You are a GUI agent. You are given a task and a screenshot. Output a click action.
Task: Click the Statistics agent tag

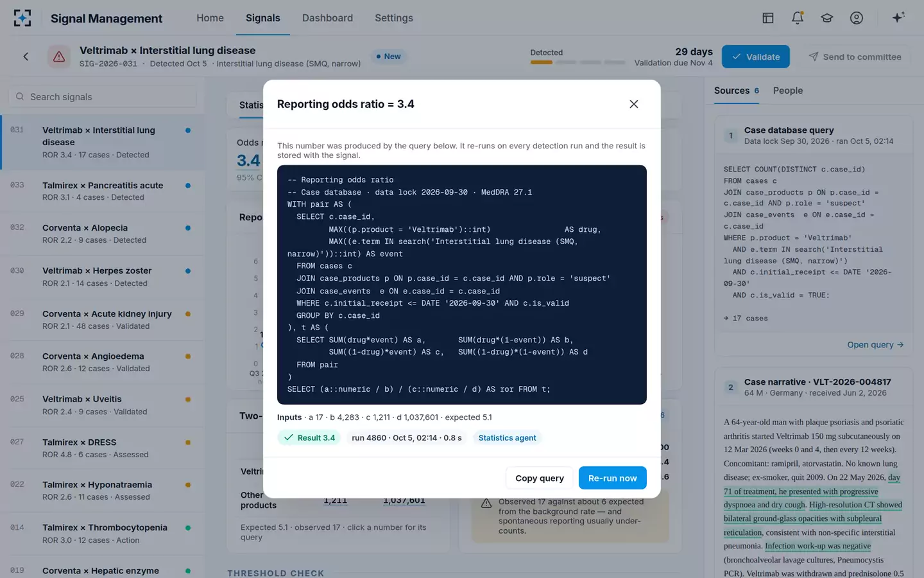pos(507,438)
